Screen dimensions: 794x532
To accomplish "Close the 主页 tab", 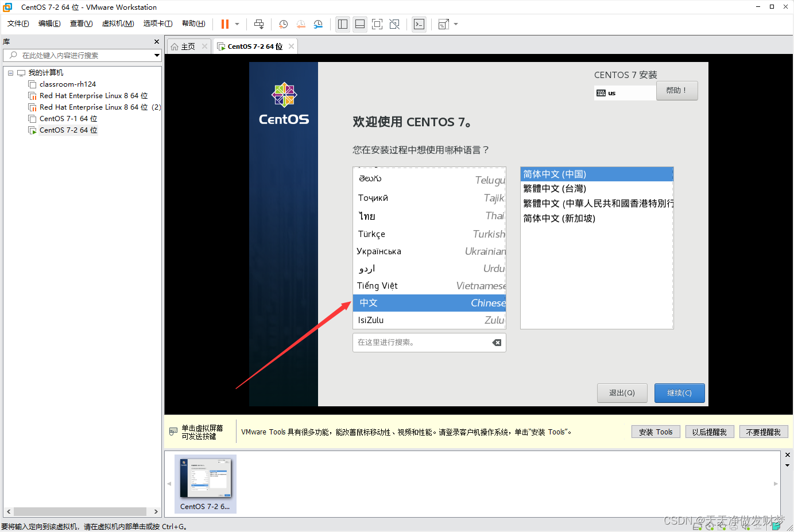I will [x=204, y=46].
